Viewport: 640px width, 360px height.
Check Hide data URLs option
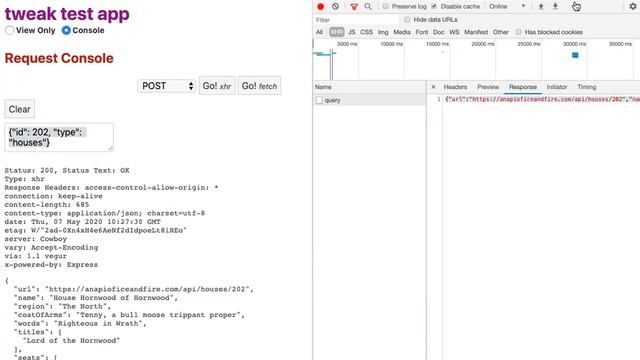(407, 20)
